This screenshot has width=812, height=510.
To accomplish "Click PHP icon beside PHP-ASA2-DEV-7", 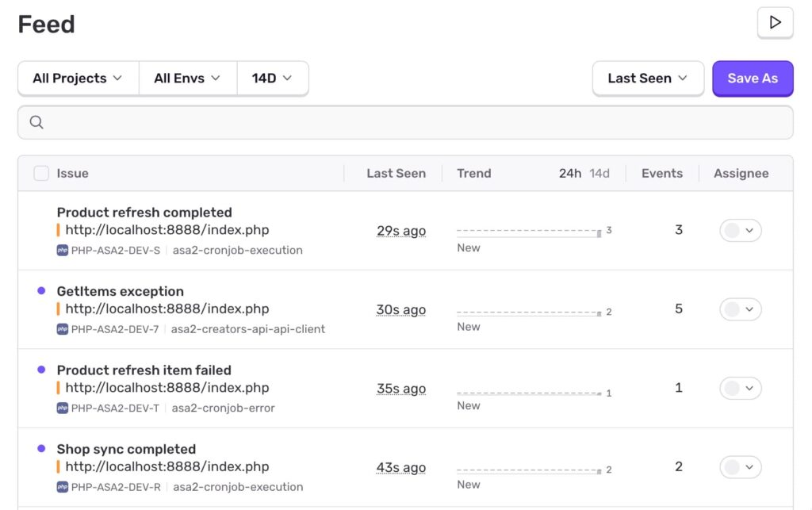I will pos(63,329).
